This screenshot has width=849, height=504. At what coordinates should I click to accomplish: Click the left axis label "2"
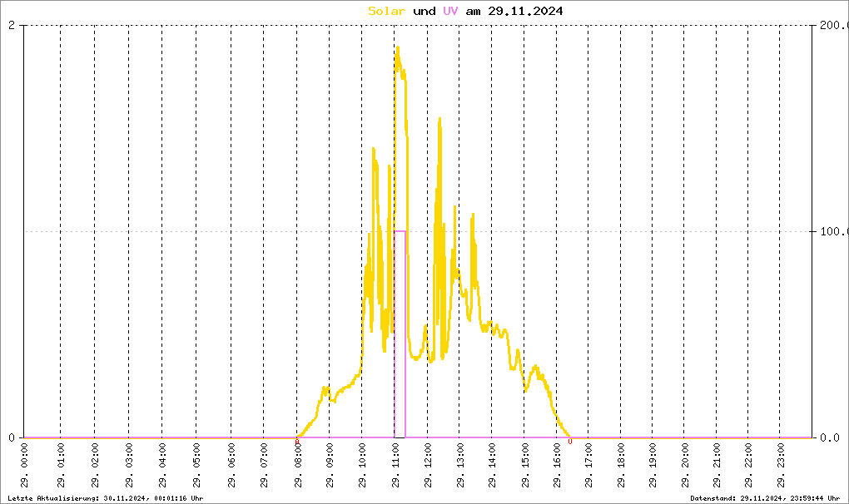12,26
